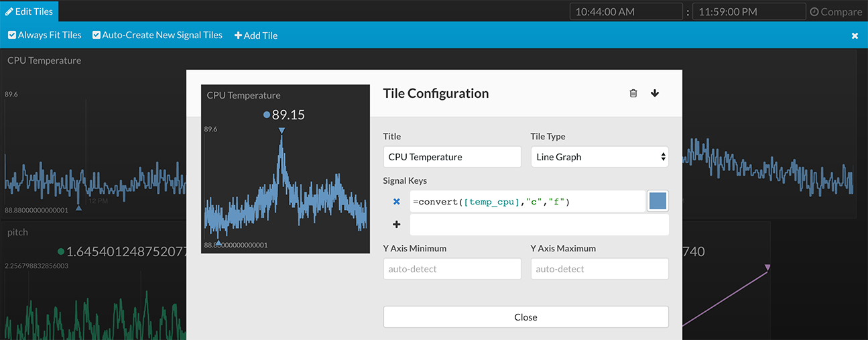868x340 pixels.
Task: Click the clock icon beside Compare
Action: point(814,12)
